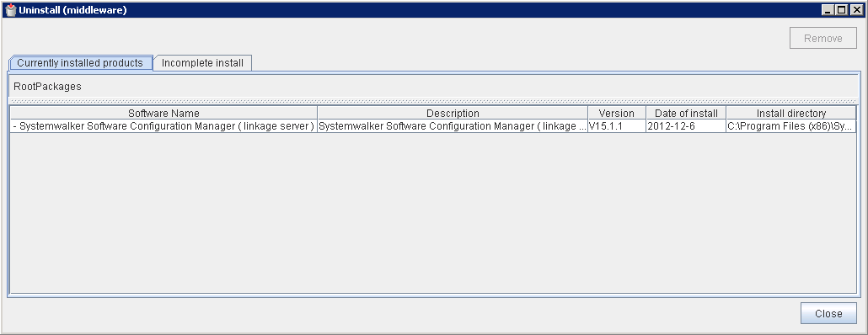Maximize the Uninstall (middleware) window
The image size is (868, 335).
point(841,9)
